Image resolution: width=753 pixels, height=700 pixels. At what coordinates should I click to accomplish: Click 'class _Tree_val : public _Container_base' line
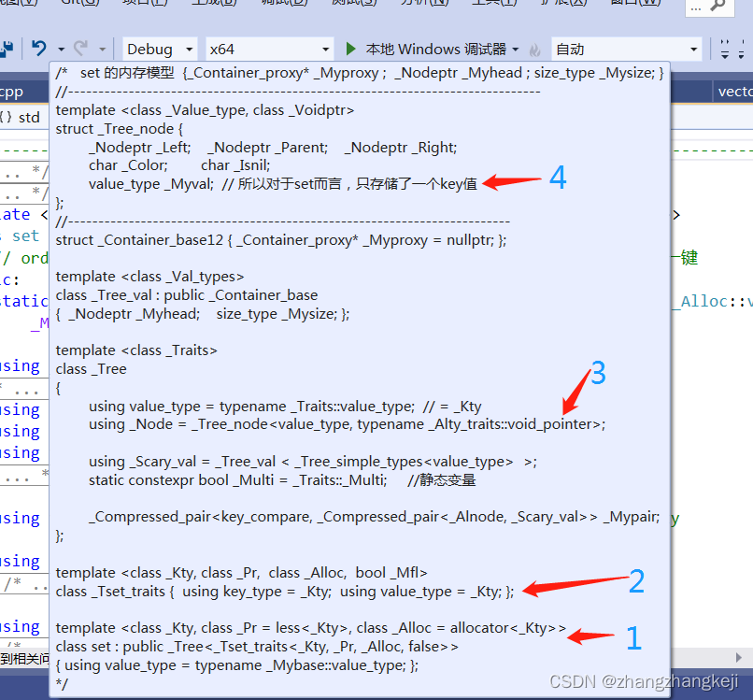(187, 295)
